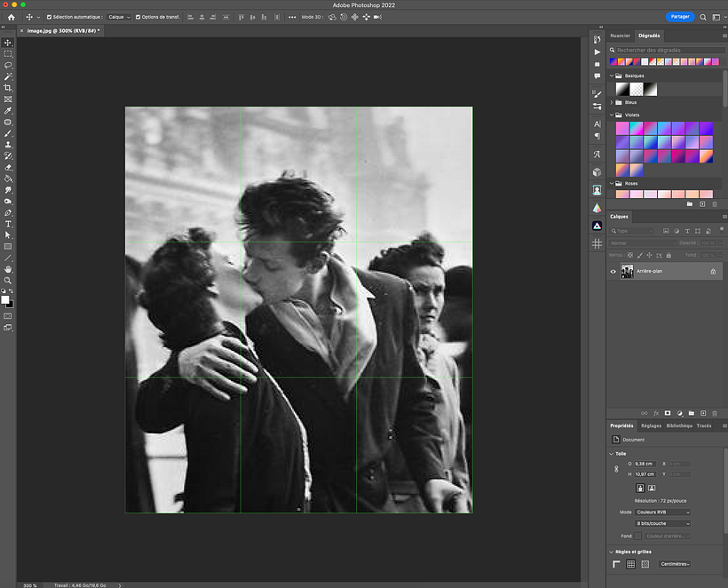
Task: Click the Home icon in options bar
Action: (x=12, y=17)
